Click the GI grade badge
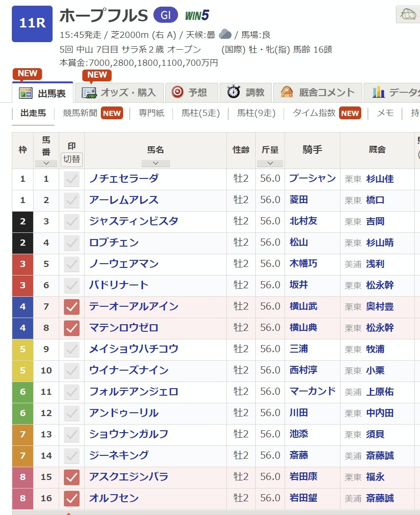 (x=166, y=16)
